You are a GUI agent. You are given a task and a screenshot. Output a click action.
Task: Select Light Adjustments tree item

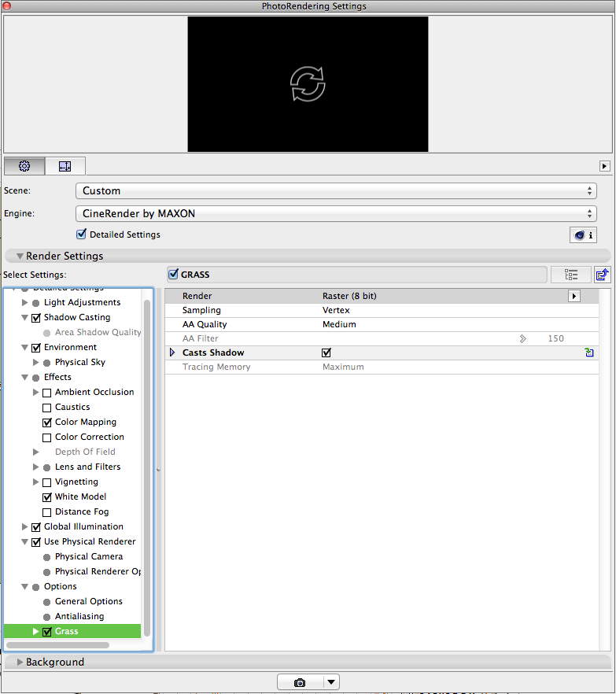point(83,302)
